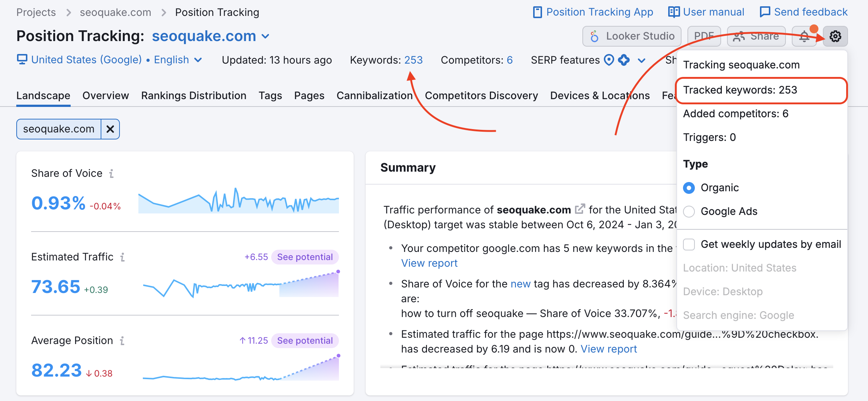This screenshot has width=868, height=401.
Task: Switch to the Overview tab
Action: [x=106, y=95]
